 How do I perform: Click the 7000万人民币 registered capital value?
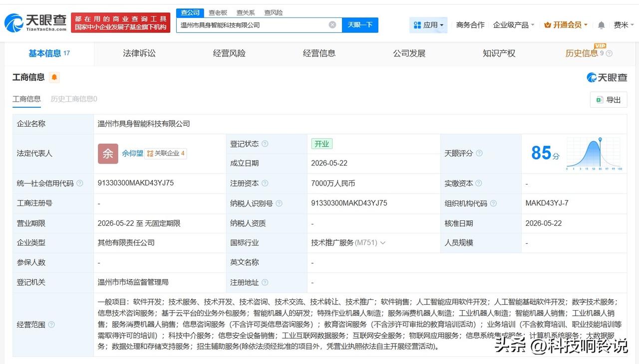pos(333,183)
